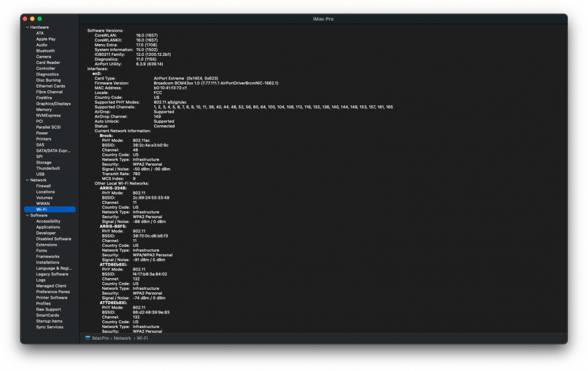Select Locations under Network
This screenshot has width=588, height=371.
45,192
